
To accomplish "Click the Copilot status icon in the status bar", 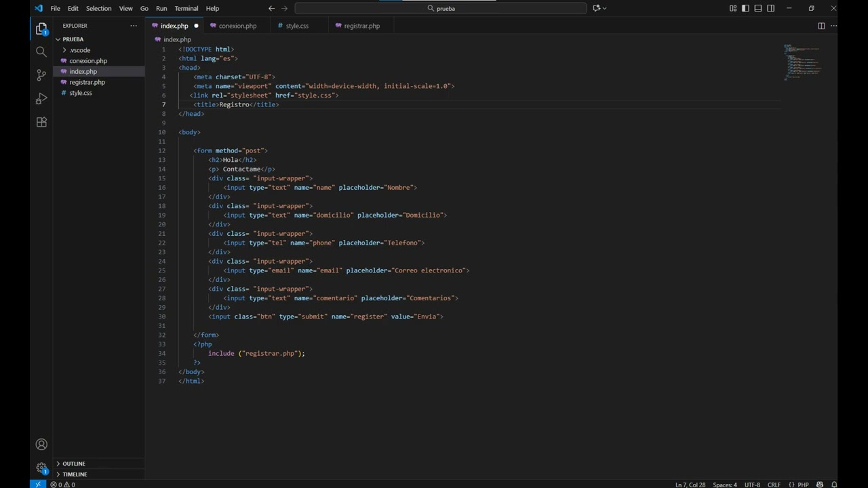I will click(x=821, y=485).
